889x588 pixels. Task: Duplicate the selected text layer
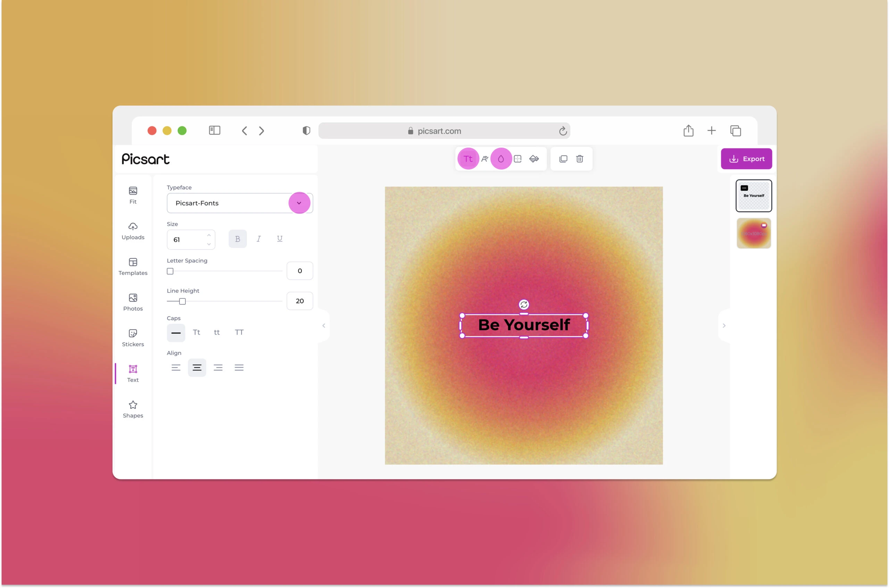[x=563, y=159]
